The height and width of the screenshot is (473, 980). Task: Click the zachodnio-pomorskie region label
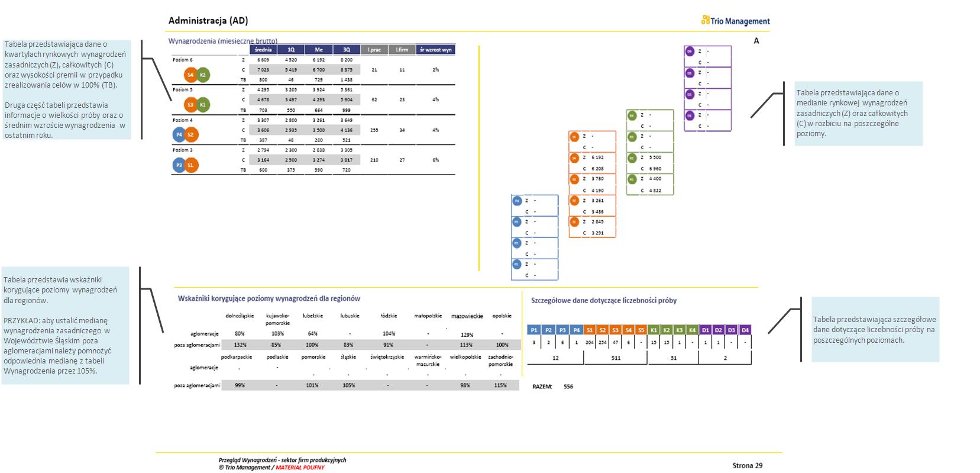coord(501,361)
